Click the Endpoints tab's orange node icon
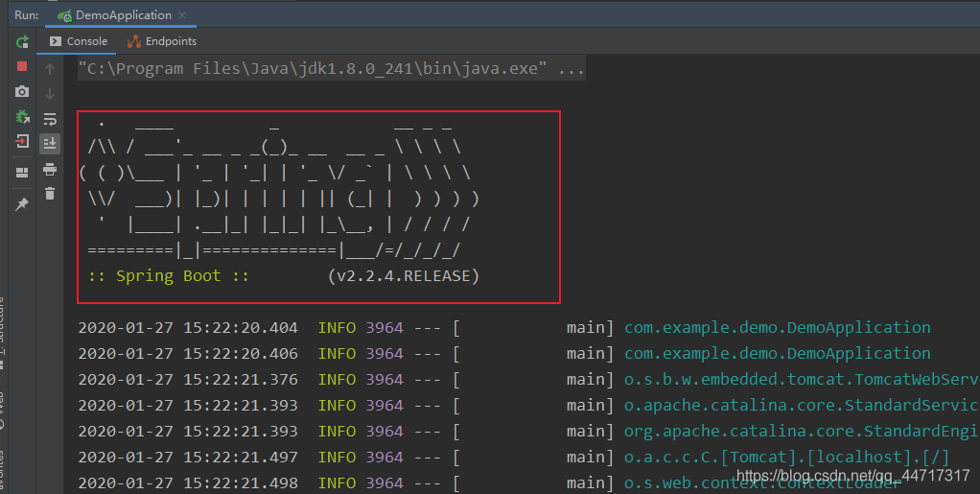Viewport: 980px width, 494px height. coord(133,41)
